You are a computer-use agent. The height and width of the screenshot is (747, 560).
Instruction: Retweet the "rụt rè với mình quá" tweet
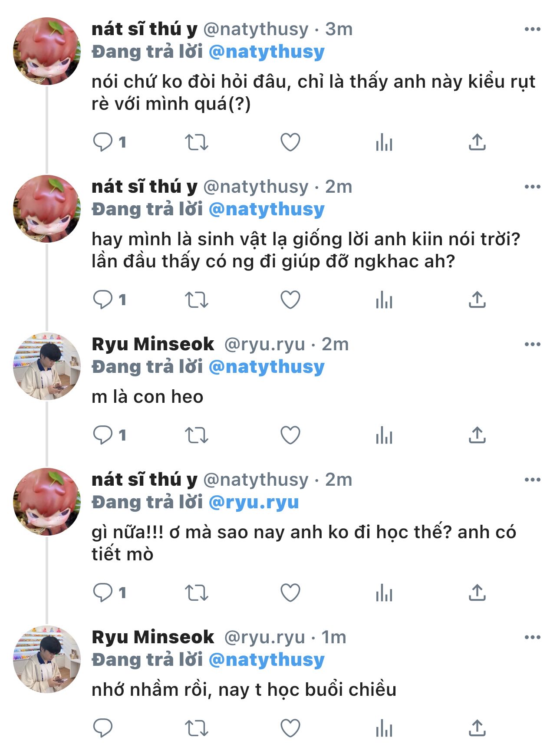[197, 142]
